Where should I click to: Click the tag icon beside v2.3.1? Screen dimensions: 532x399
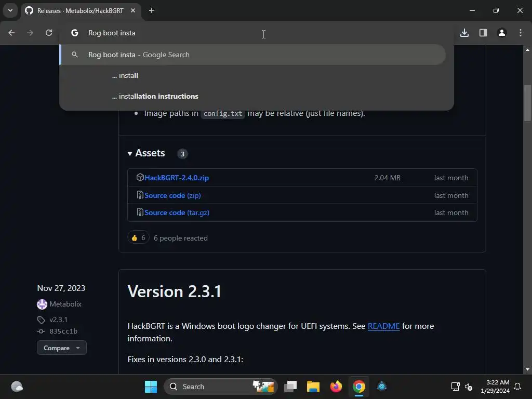click(41, 320)
